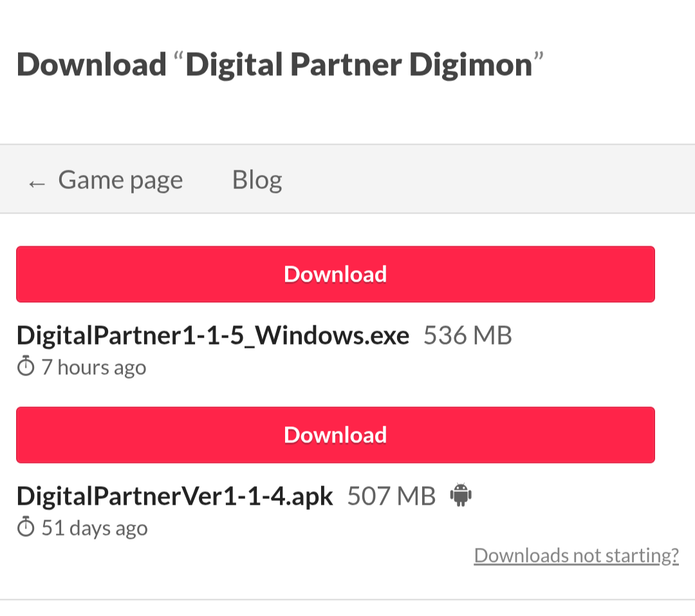Click the Android icon next to 507 MB
This screenshot has height=616, width=695.
click(461, 495)
